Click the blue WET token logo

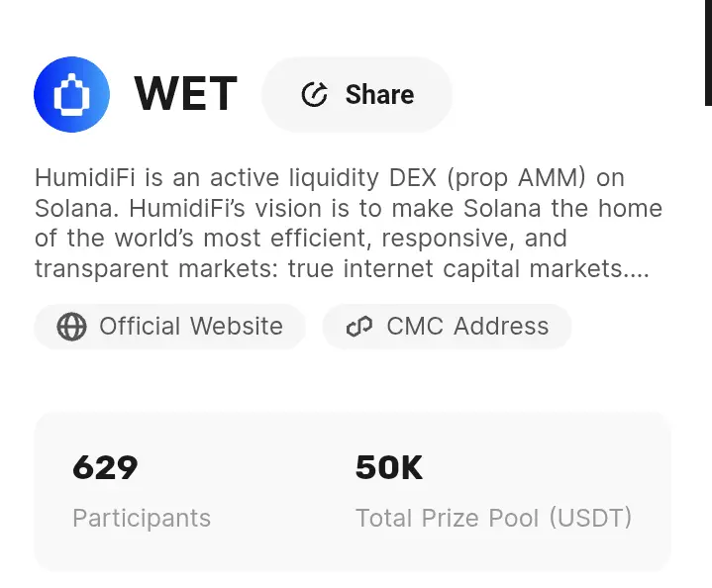71,95
